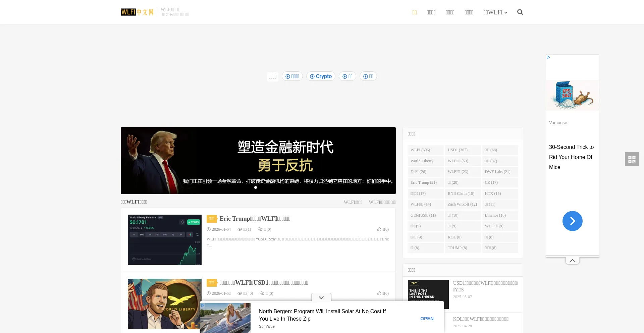Image resolution: width=644 pixels, height=333 pixels.
Task: Click the scroll-down chevron above the ad banner
Action: coord(321,297)
